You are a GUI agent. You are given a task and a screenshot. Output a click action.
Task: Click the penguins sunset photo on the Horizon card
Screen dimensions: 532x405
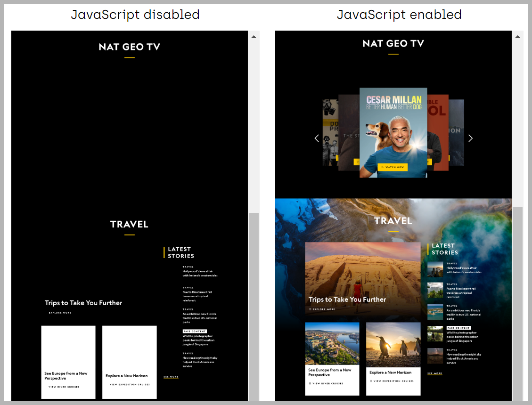click(x=393, y=344)
